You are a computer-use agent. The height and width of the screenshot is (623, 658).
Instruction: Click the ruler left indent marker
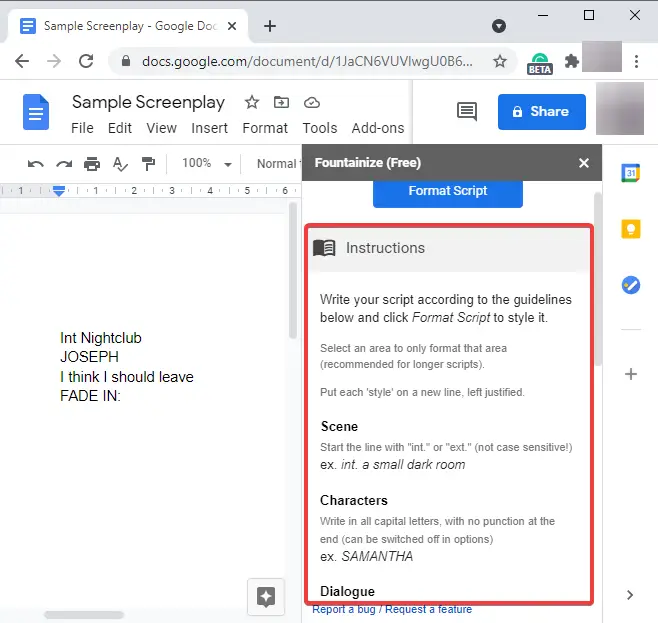59,191
